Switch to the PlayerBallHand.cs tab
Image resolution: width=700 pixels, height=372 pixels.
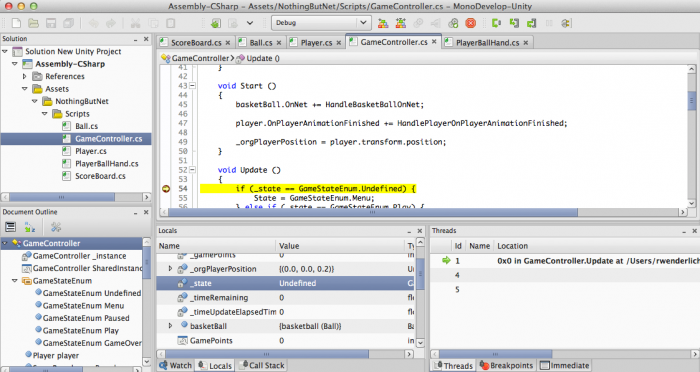(x=488, y=43)
